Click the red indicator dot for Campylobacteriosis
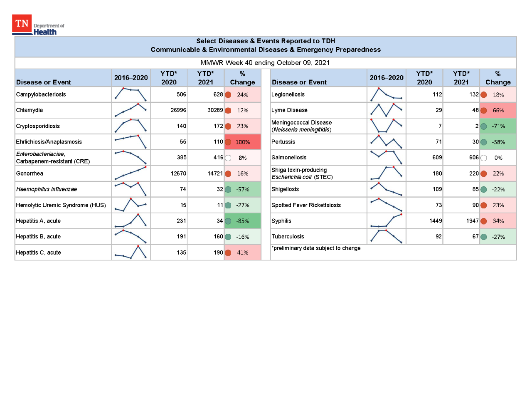This screenshot has height=411, width=532. tap(228, 95)
